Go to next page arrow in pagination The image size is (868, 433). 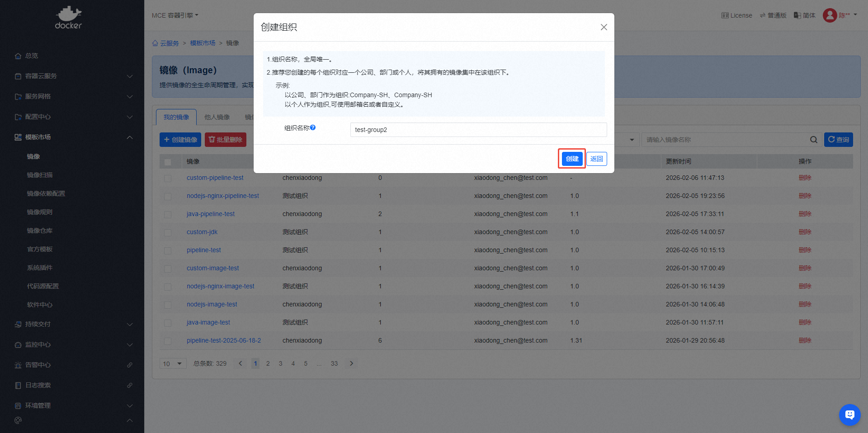351,363
